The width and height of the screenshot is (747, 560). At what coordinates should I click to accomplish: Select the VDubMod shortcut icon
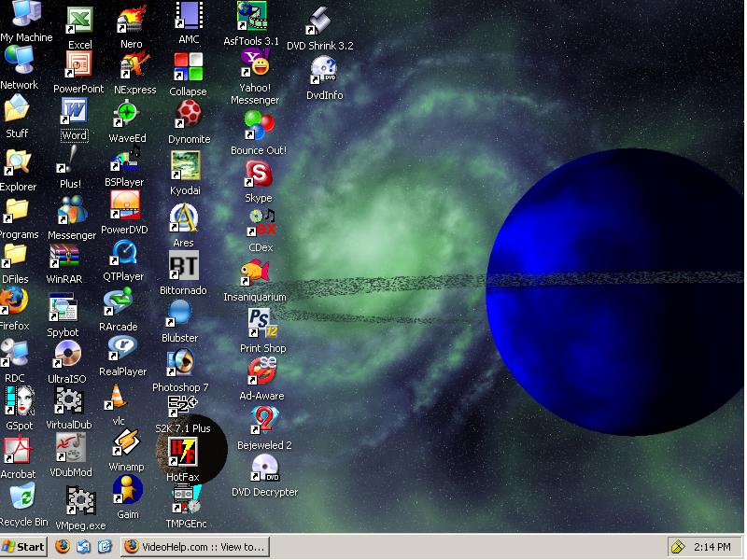point(71,448)
